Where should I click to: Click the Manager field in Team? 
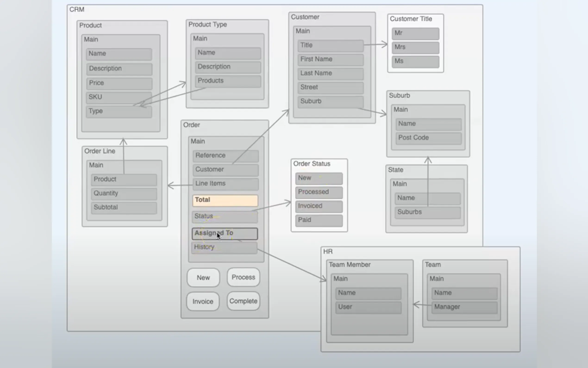(x=464, y=307)
